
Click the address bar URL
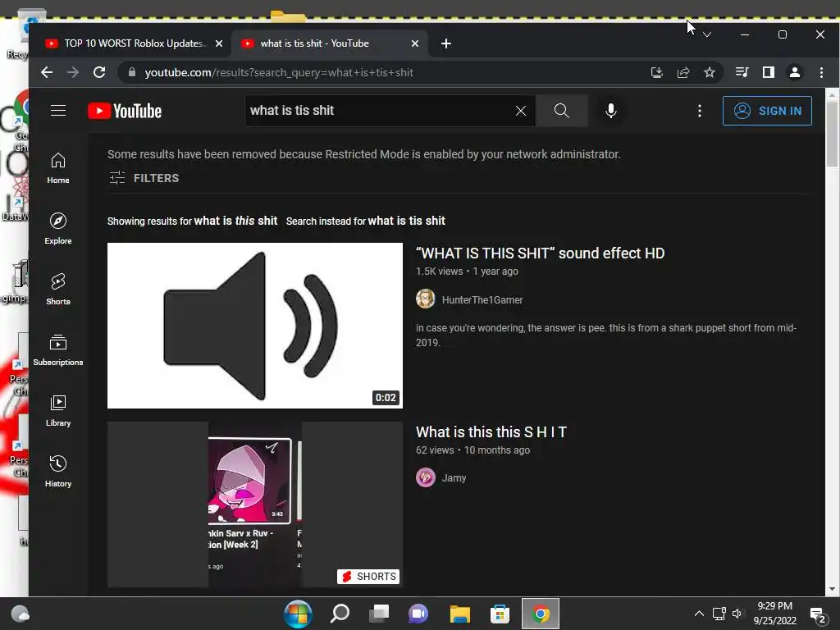pos(279,73)
